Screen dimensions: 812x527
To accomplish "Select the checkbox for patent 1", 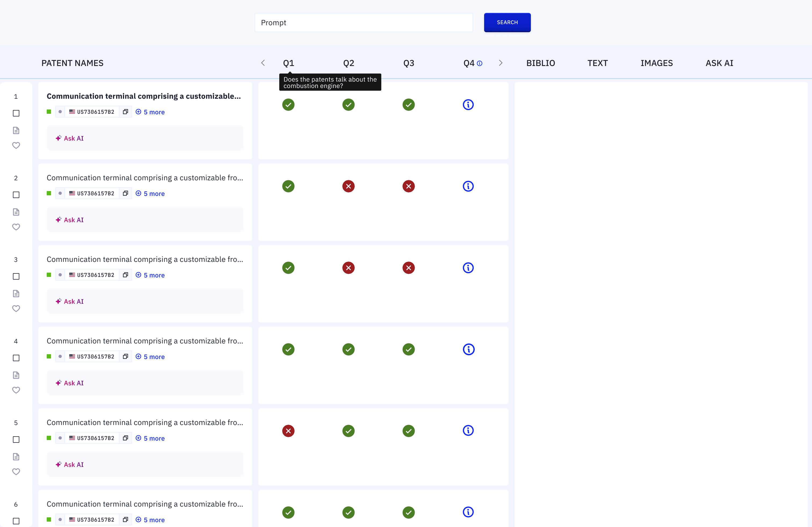I will coord(16,113).
